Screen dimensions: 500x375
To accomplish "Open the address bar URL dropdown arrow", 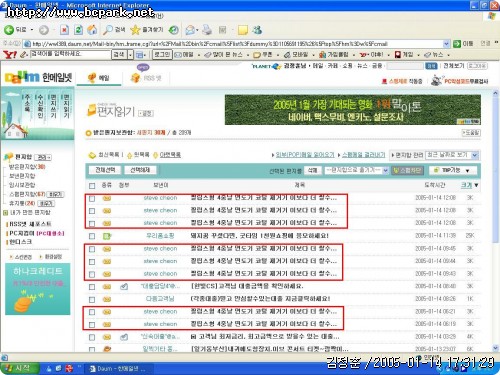I will [x=446, y=44].
